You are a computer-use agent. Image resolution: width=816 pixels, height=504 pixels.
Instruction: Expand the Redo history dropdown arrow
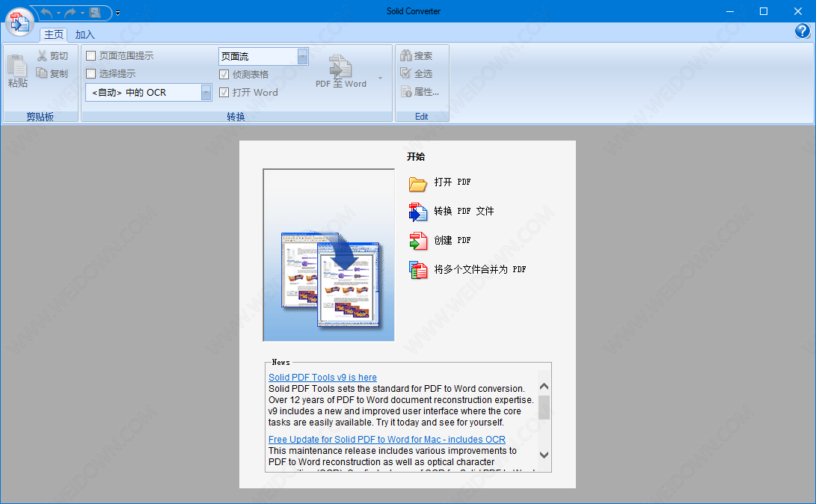pos(82,13)
